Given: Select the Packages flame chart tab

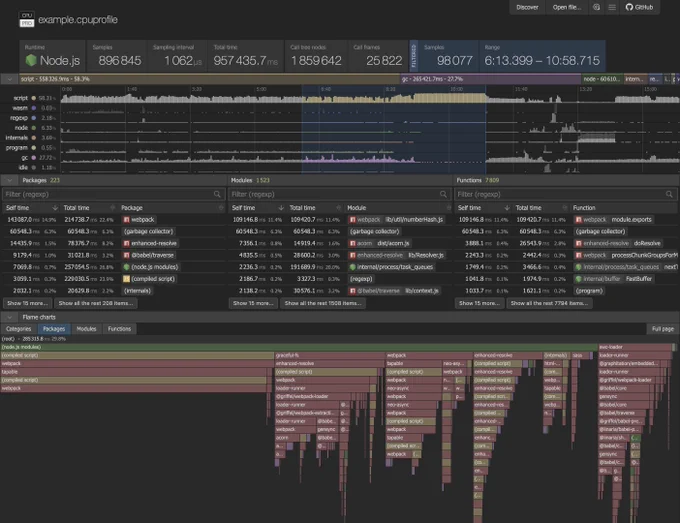Looking at the screenshot, I should point(54,329).
